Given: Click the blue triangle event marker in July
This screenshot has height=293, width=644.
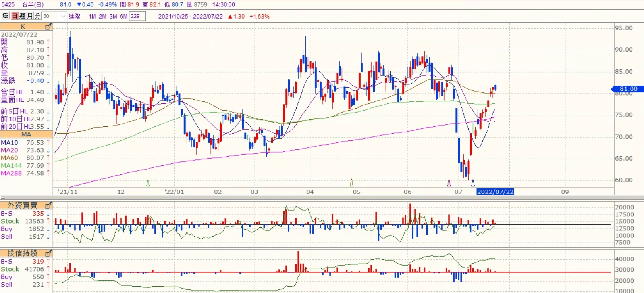Looking at the screenshot, I should tap(473, 183).
